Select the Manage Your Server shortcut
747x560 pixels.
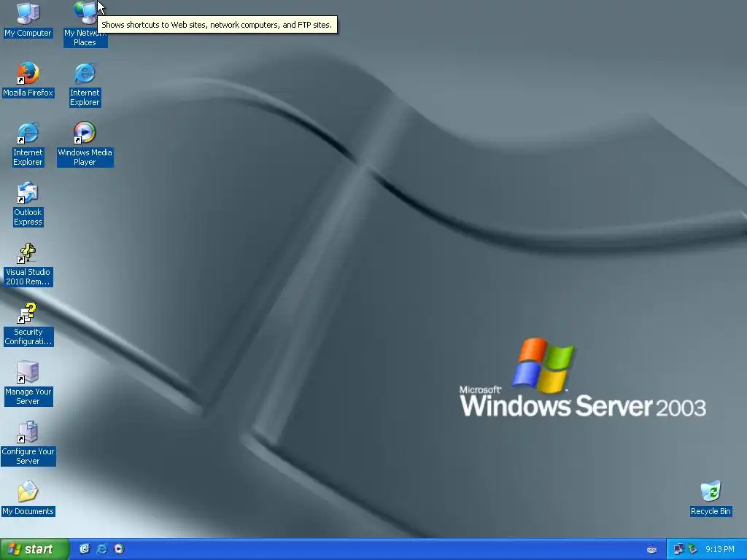28,384
